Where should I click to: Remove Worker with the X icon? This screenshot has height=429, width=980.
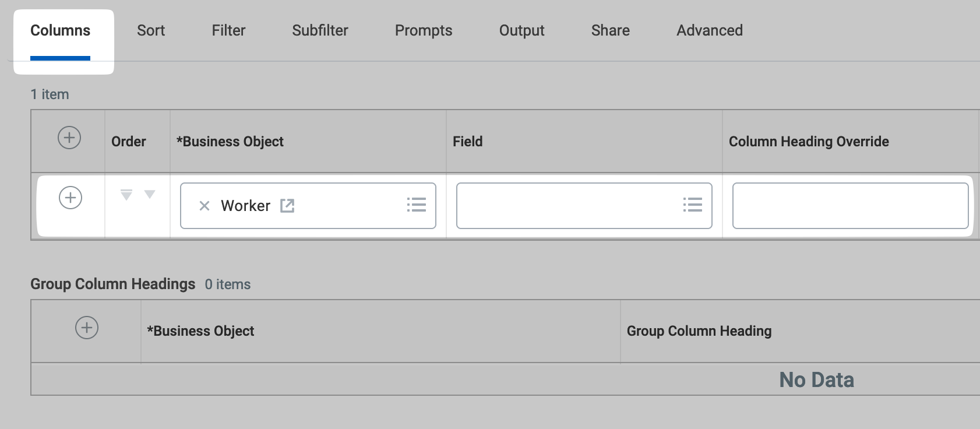pyautogui.click(x=204, y=206)
